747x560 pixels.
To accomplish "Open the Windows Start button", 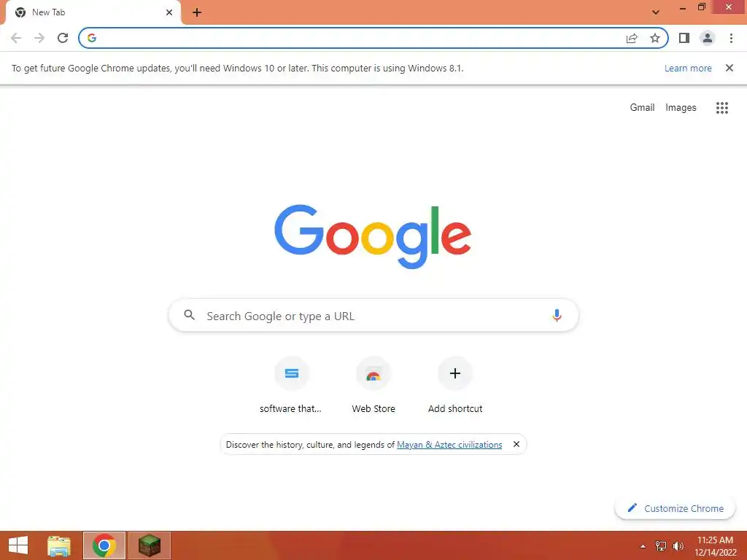I will point(18,545).
